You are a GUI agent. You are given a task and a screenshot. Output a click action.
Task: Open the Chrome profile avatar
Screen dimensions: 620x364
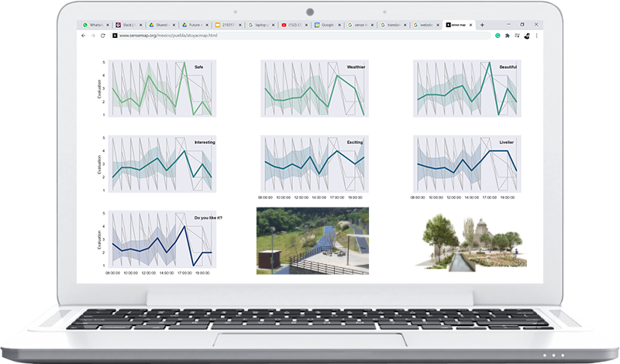click(525, 36)
